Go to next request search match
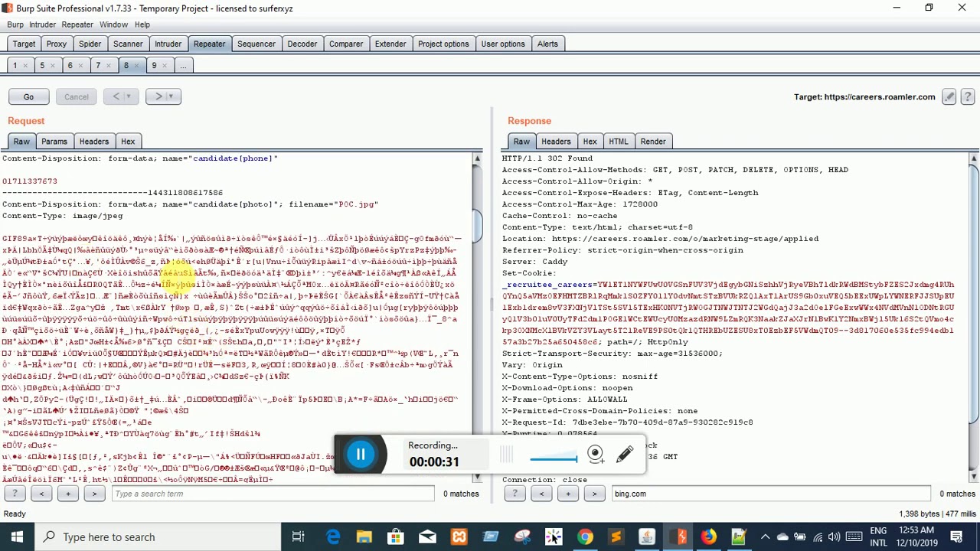Image resolution: width=980 pixels, height=551 pixels. pos(94,494)
